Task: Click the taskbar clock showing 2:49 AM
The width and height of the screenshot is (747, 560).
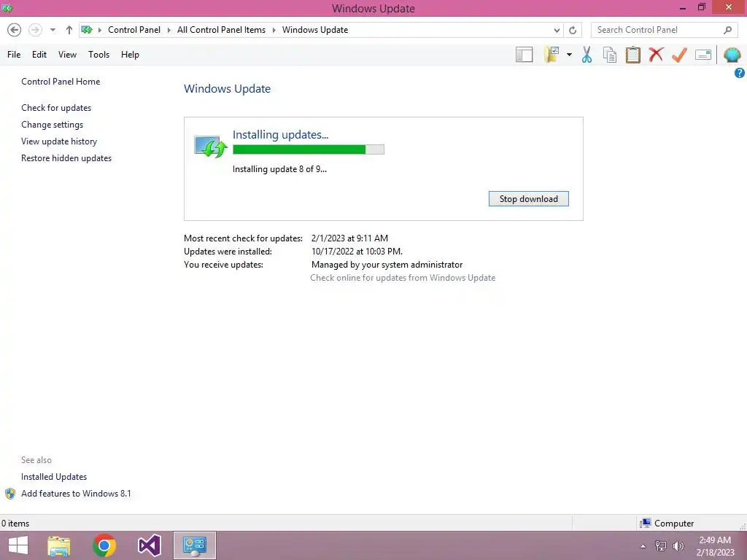Action: 715,546
